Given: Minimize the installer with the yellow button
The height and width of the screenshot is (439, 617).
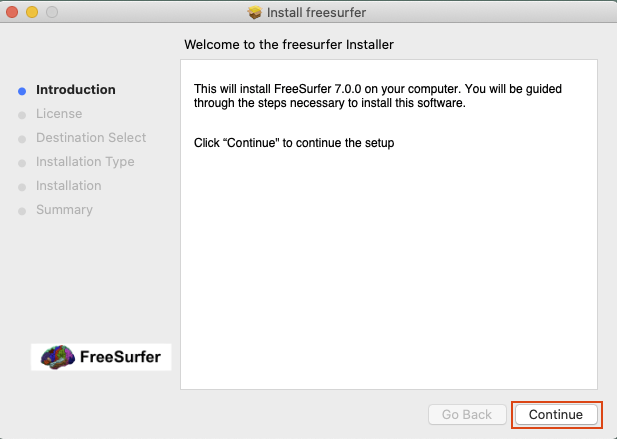Looking at the screenshot, I should click(32, 13).
